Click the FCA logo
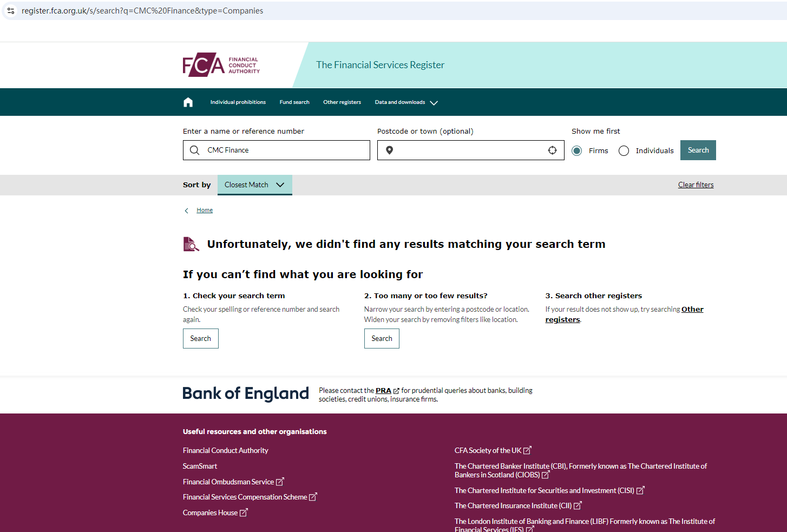The image size is (787, 532). click(x=221, y=65)
